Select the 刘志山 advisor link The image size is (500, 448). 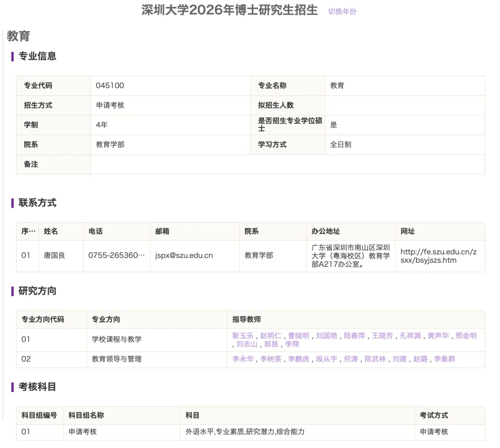point(247,344)
